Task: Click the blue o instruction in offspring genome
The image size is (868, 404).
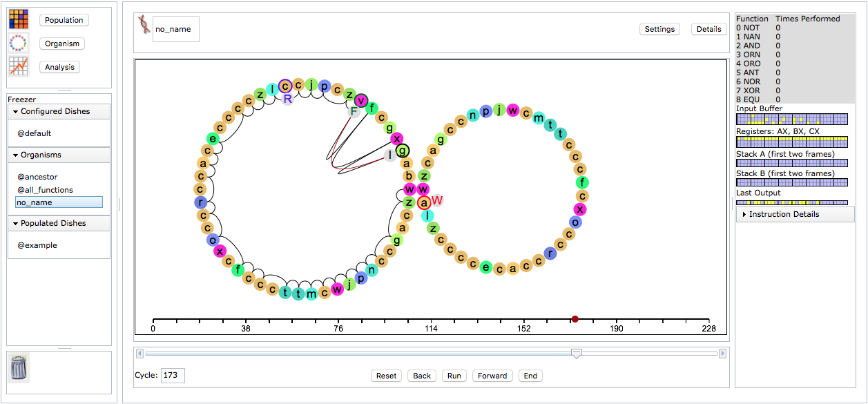Action: 575,222
